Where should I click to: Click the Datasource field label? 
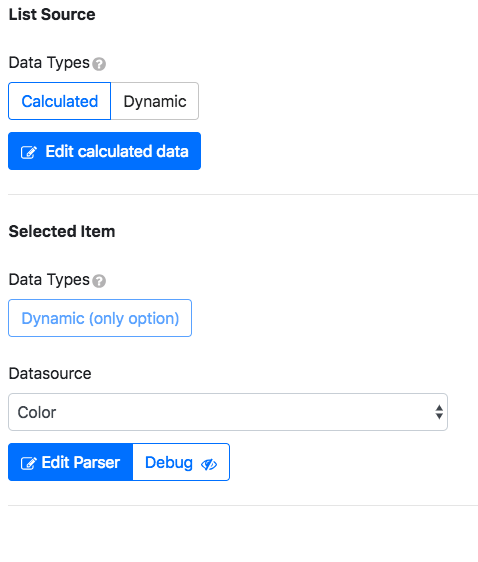pos(50,373)
